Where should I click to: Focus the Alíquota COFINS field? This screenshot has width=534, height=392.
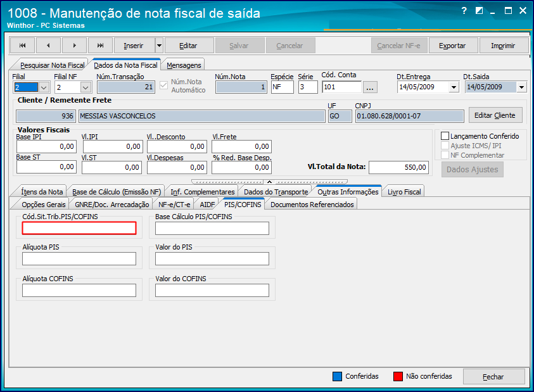(x=79, y=291)
